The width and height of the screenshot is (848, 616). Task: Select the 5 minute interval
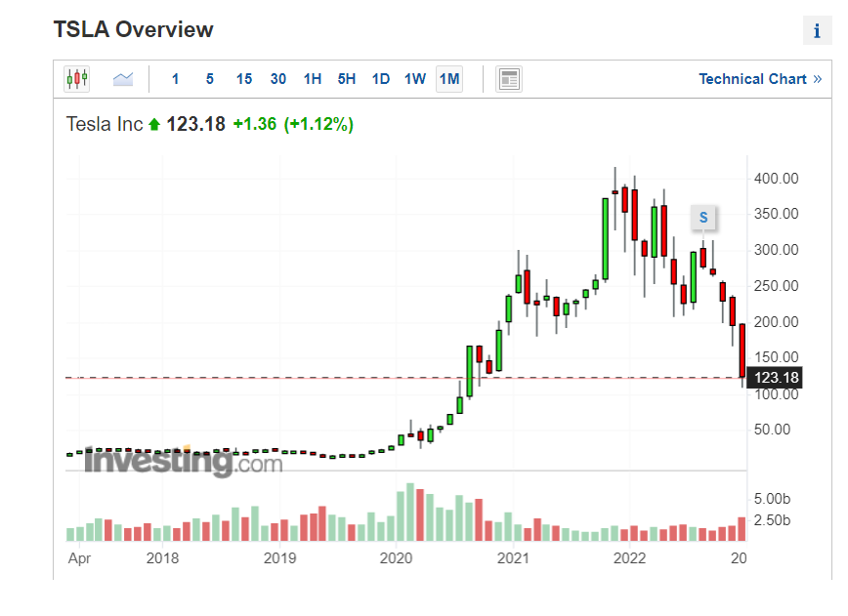[x=209, y=79]
